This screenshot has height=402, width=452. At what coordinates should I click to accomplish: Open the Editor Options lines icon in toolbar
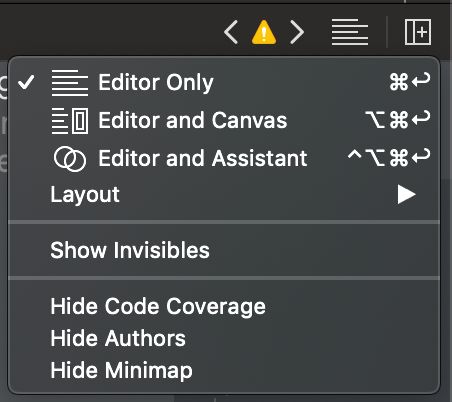click(x=350, y=32)
